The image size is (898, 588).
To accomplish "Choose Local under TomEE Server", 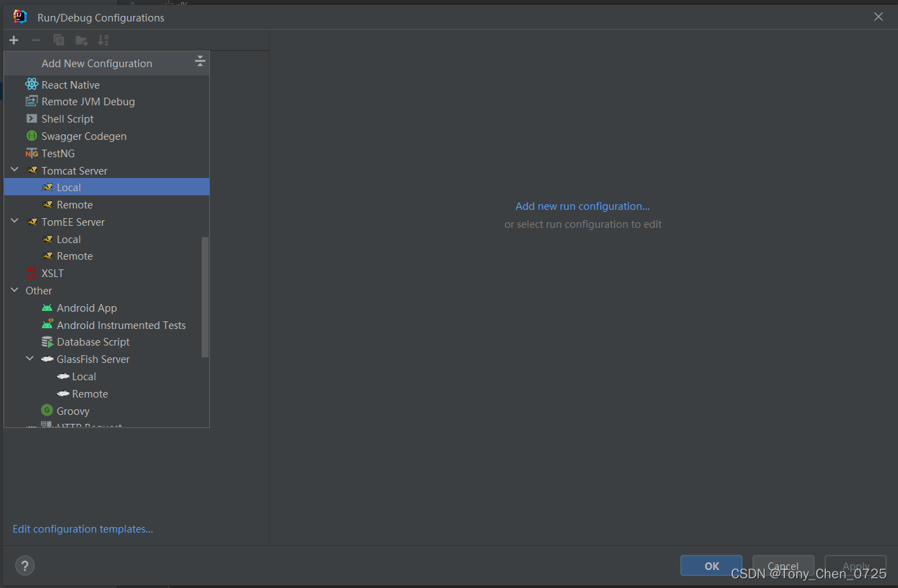I will 107,239.
